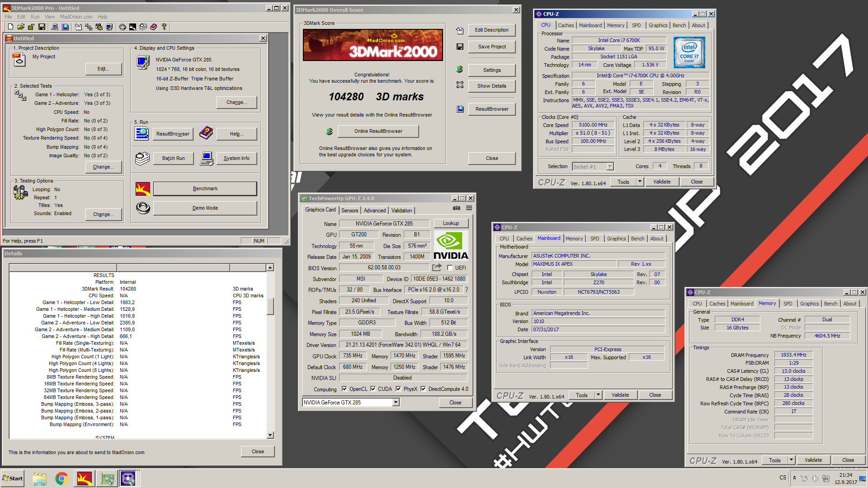Click the Intel Core i7 logo in CPU-Z
The width and height of the screenshot is (868, 488).
(689, 52)
